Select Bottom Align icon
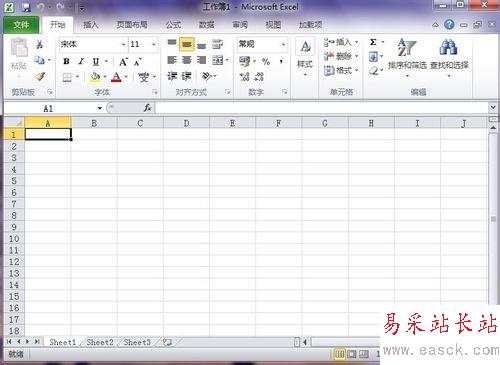This screenshot has width=500, height=365. tap(201, 45)
